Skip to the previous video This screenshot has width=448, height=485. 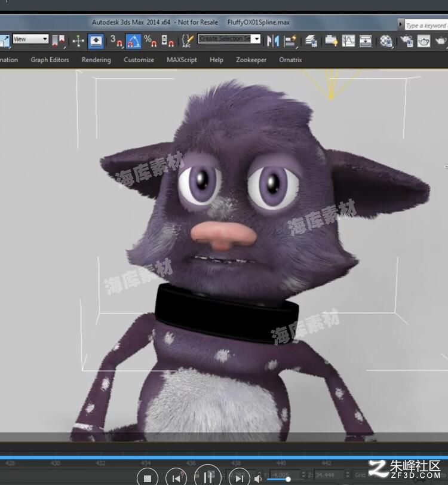coord(176,478)
